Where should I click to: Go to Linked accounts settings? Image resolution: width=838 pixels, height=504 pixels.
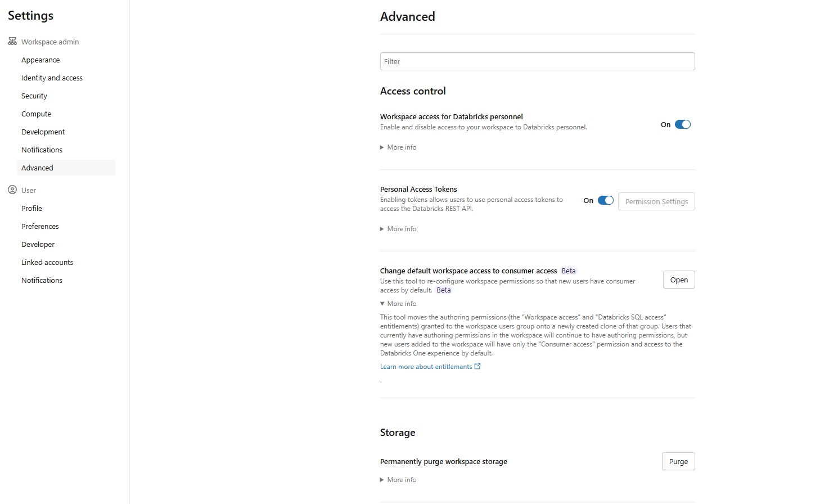(x=47, y=262)
